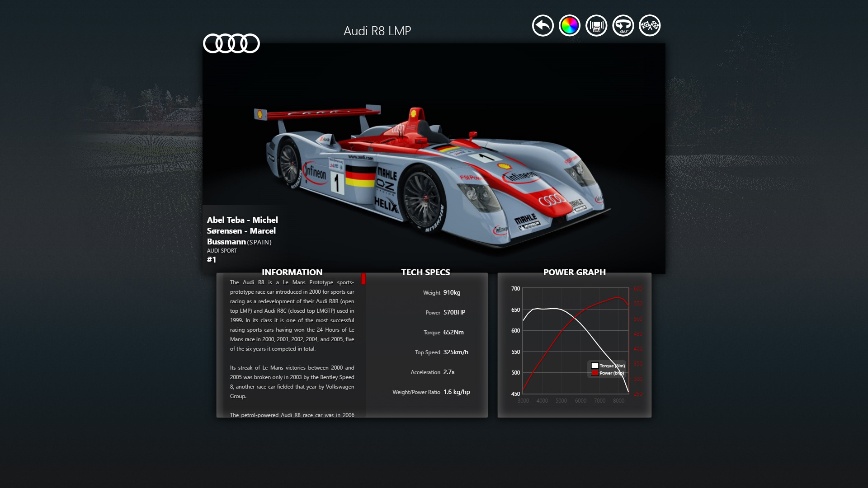Viewport: 868px width, 488px height.
Task: Select the POWER GRAPH panel heading
Action: 574,272
